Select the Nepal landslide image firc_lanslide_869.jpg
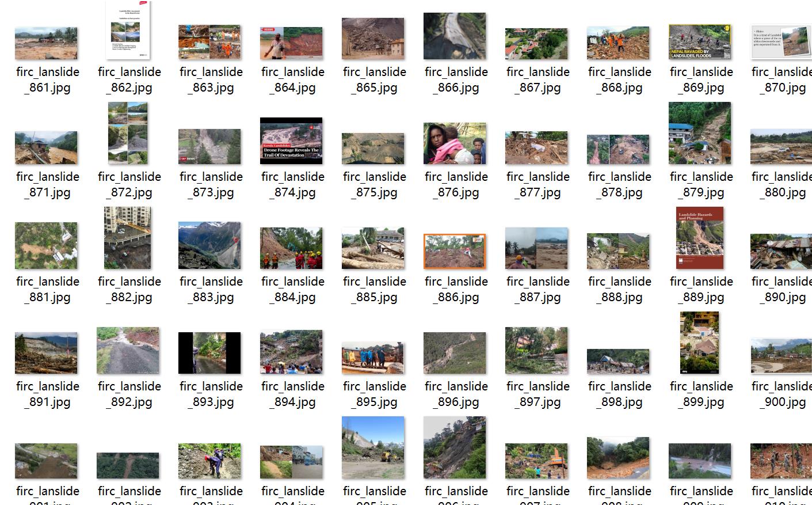Image resolution: width=812 pixels, height=505 pixels. tap(700, 41)
